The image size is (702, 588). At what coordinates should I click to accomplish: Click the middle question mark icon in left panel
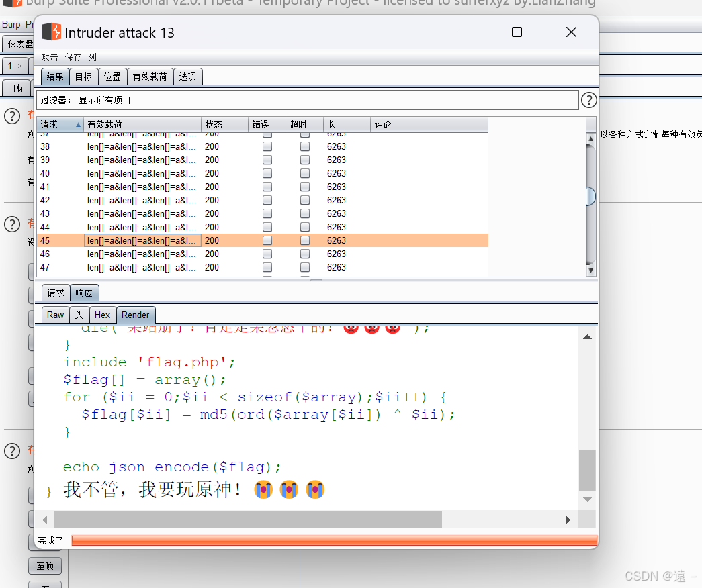(x=11, y=224)
